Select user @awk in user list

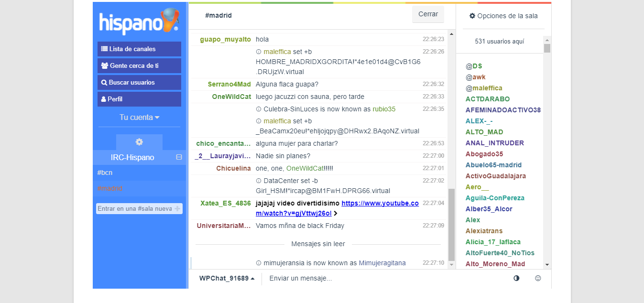pos(476,77)
